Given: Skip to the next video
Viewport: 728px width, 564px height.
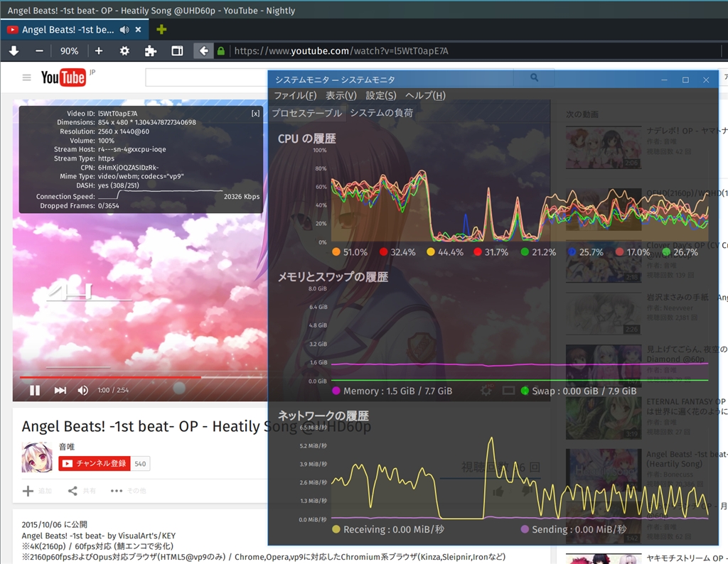Looking at the screenshot, I should (60, 391).
